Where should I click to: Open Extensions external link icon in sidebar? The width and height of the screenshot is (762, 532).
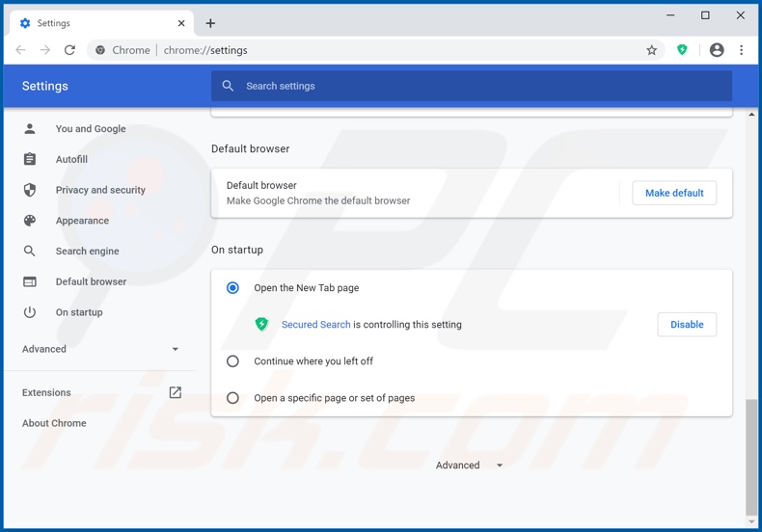pos(175,392)
